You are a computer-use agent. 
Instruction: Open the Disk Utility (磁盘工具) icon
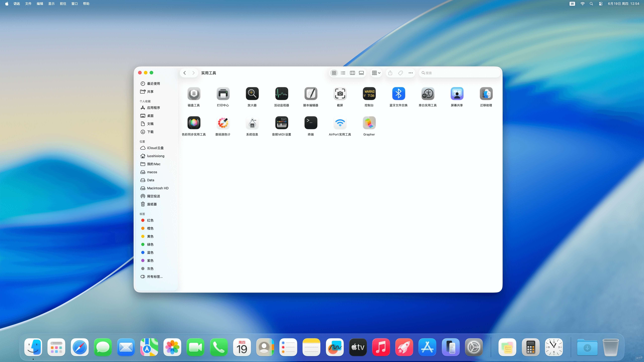point(194,94)
